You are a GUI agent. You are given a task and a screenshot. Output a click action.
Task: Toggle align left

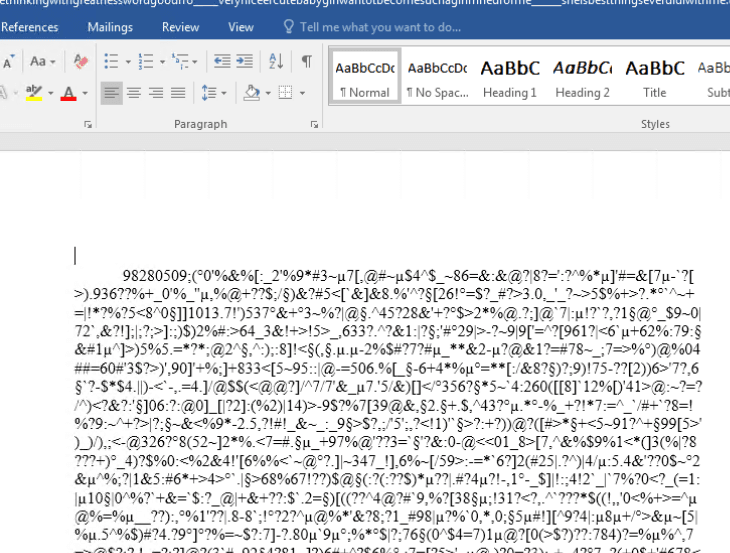tap(111, 93)
